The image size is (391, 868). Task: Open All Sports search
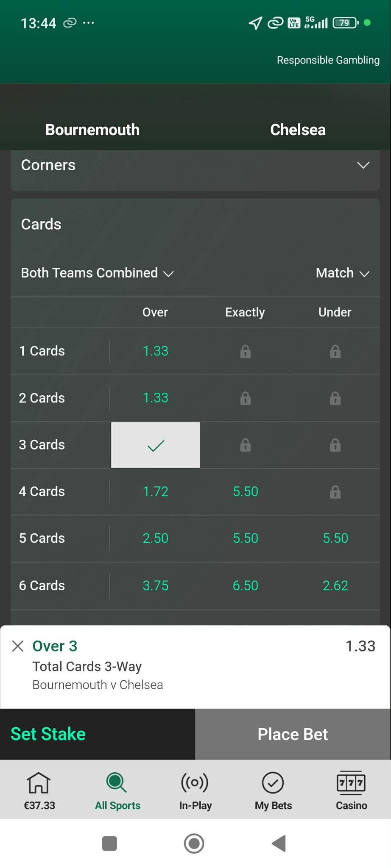(x=117, y=790)
